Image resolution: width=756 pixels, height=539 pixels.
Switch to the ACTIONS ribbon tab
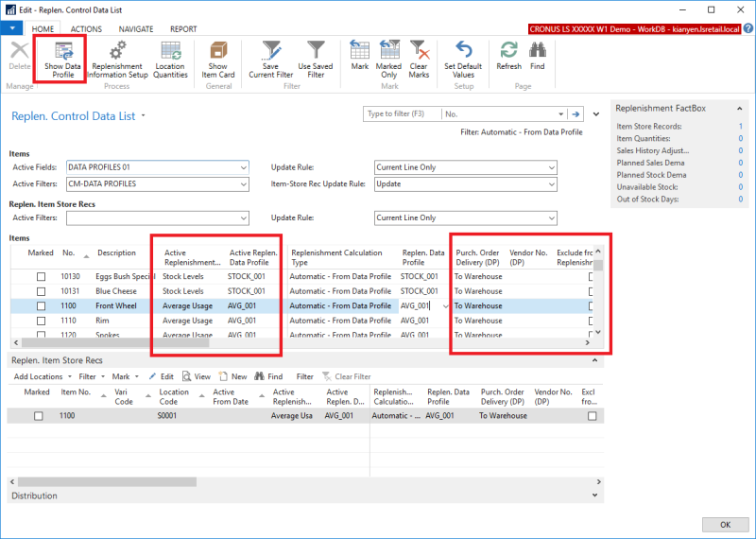tap(86, 29)
